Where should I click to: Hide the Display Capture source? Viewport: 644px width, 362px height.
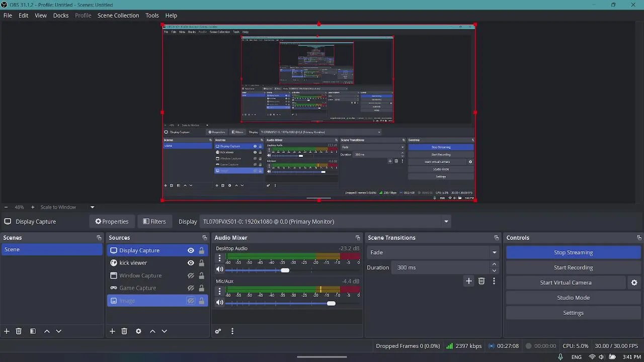click(x=191, y=250)
